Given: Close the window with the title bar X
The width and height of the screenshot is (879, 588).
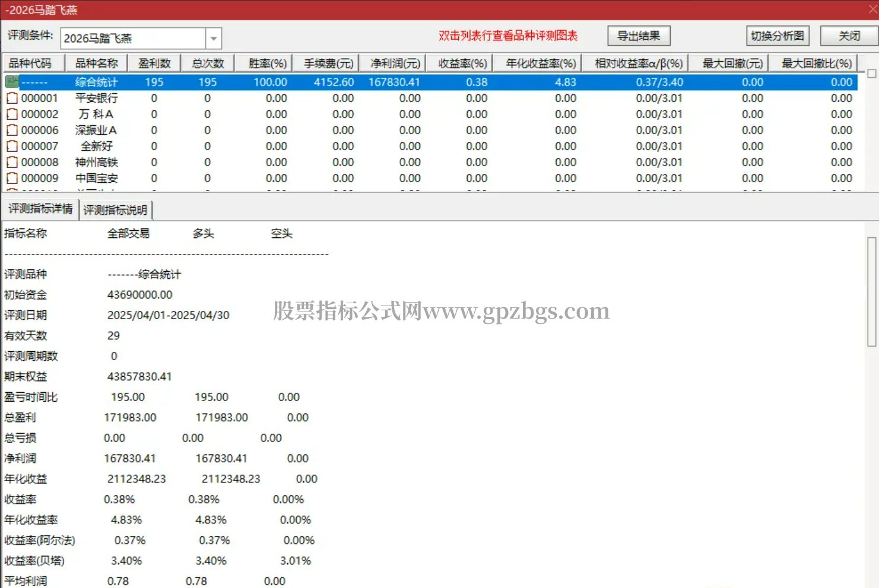Looking at the screenshot, I should (x=872, y=9).
